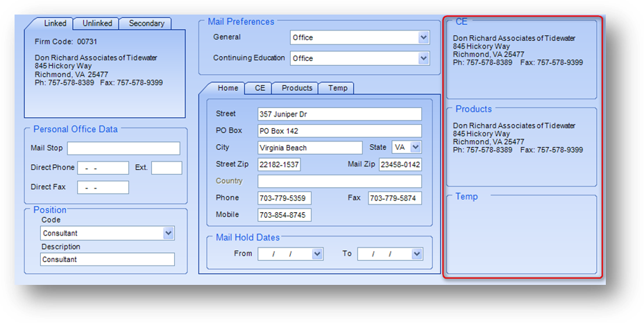Image resolution: width=644 pixels, height=323 pixels.
Task: Click the Fax field 703-779-5874
Action: (x=395, y=198)
